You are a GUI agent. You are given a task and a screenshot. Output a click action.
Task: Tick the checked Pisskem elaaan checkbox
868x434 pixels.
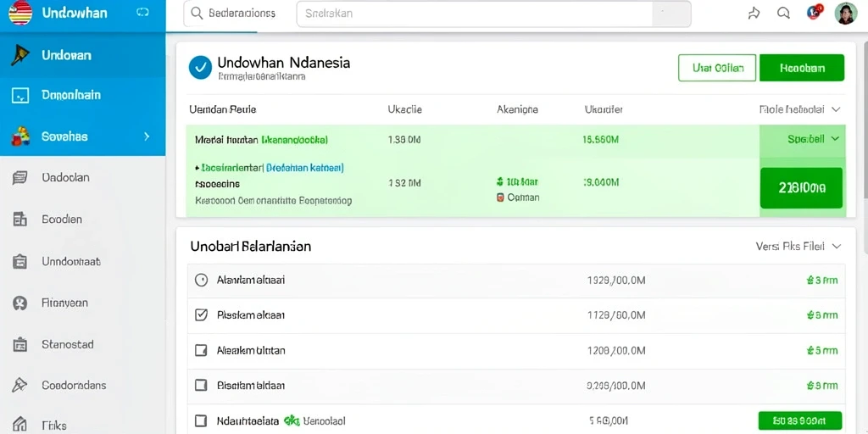(202, 315)
